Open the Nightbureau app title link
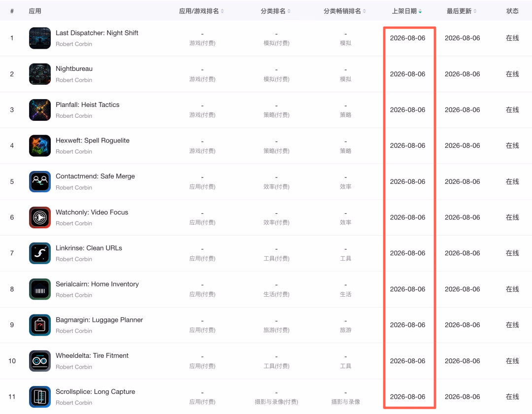532x414 pixels. (74, 69)
